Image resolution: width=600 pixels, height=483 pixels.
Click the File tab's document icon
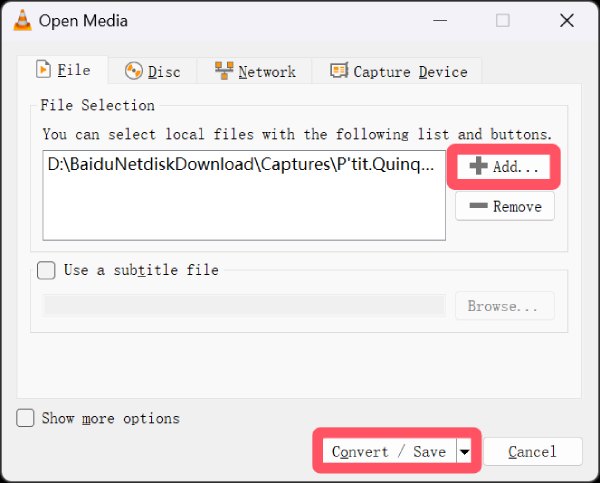coord(44,70)
